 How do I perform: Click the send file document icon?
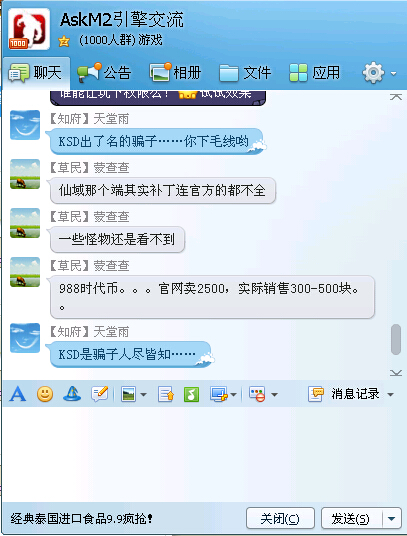[166, 394]
